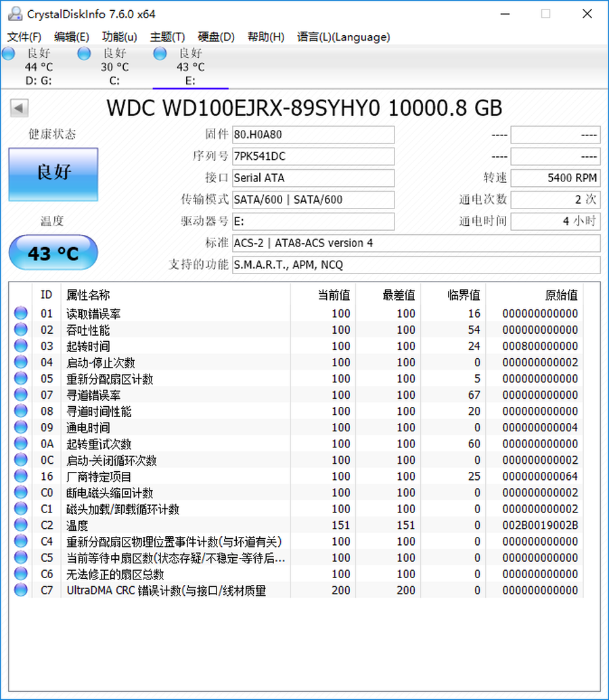Click the CrystalDiskInfo title bar app icon

(14, 14)
